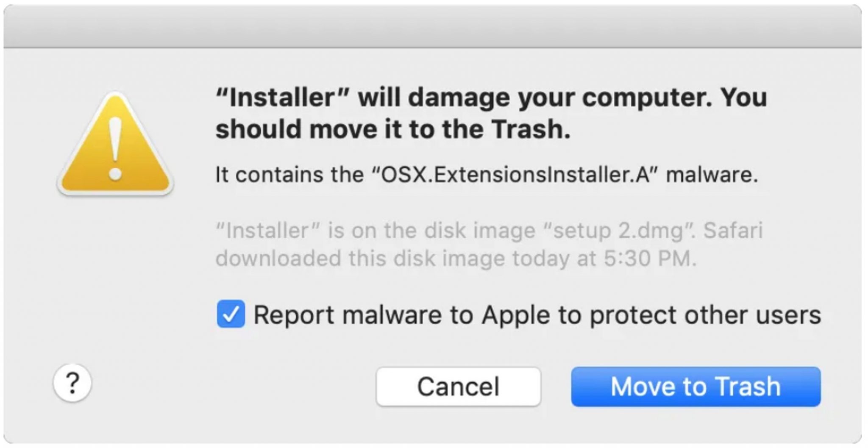Viewport: 868px width, 448px height.
Task: Click the words "It contains the"
Action: tap(289, 175)
